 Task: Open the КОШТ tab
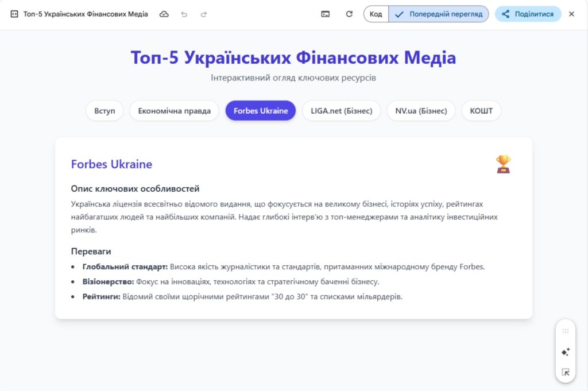point(481,110)
